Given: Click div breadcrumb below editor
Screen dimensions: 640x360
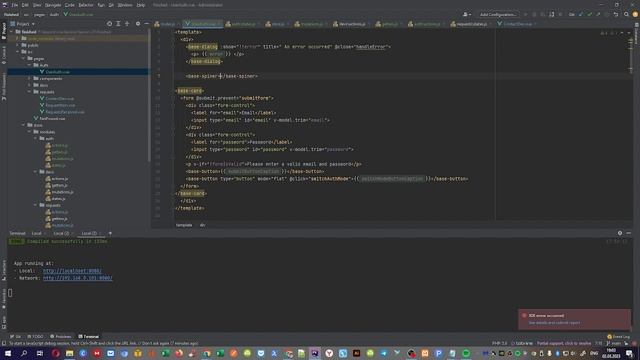Looking at the screenshot, I should (202, 225).
